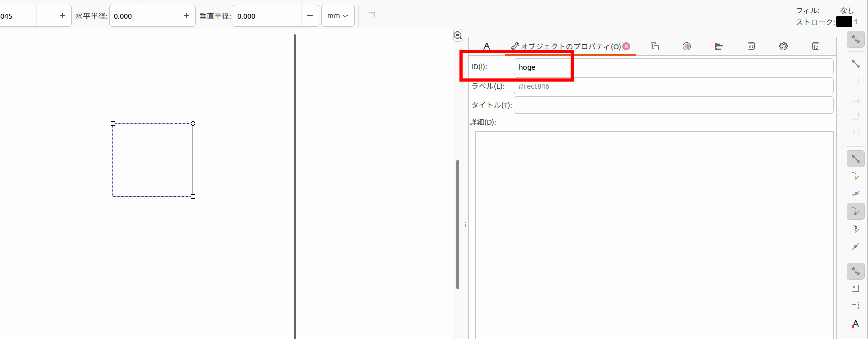Close the オブジェクトのプロパティ tab
The width and height of the screenshot is (868, 339).
(x=626, y=46)
